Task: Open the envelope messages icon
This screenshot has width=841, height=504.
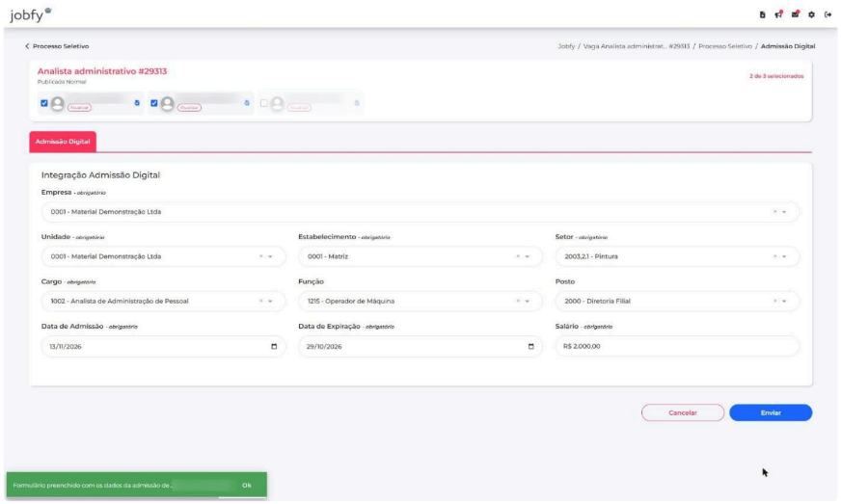Action: [x=795, y=14]
